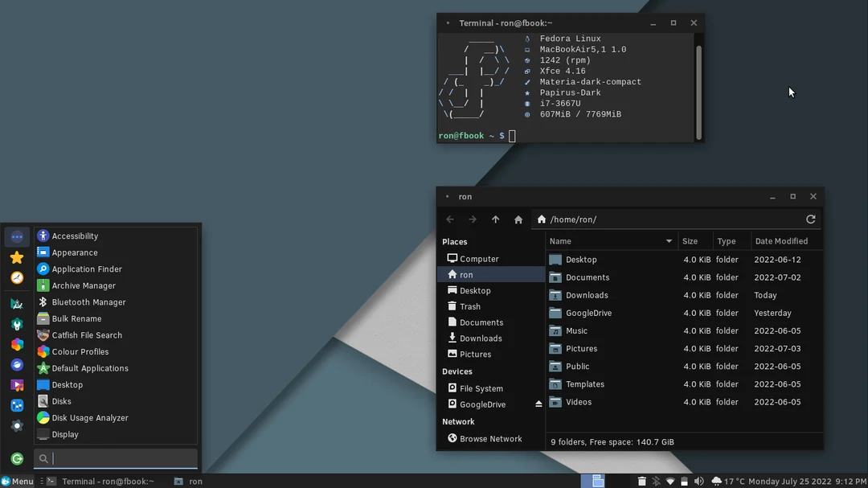Click the Home icon in Thunar's toolbar
The image size is (868, 488).
(x=518, y=219)
